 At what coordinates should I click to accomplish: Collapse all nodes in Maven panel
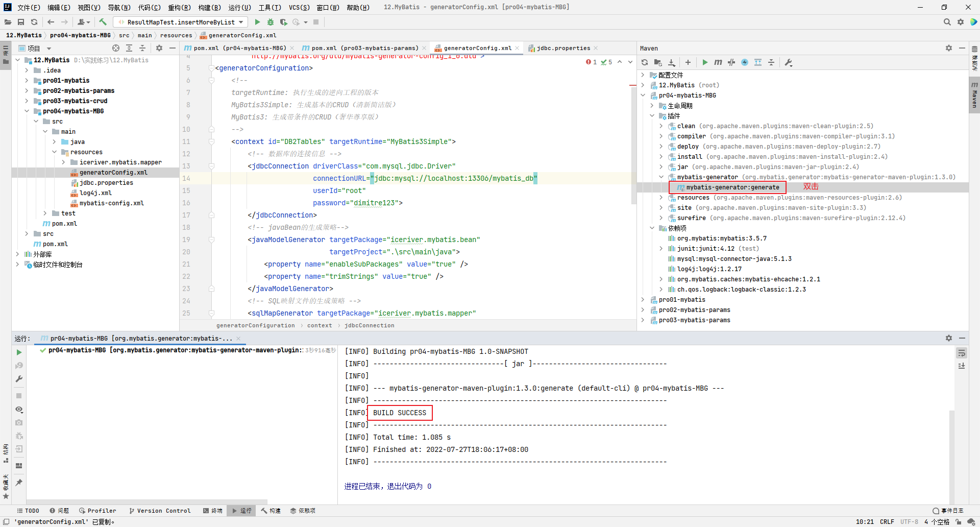click(x=771, y=62)
